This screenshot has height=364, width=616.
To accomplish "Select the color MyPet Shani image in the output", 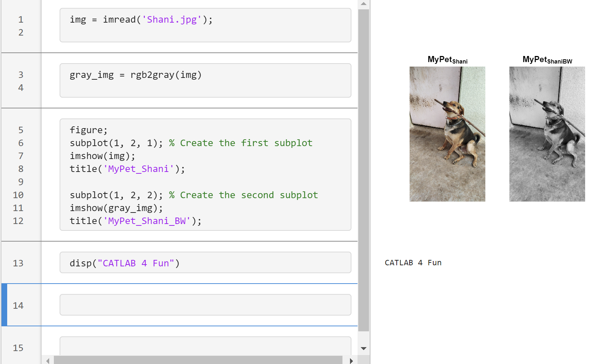I will point(447,134).
